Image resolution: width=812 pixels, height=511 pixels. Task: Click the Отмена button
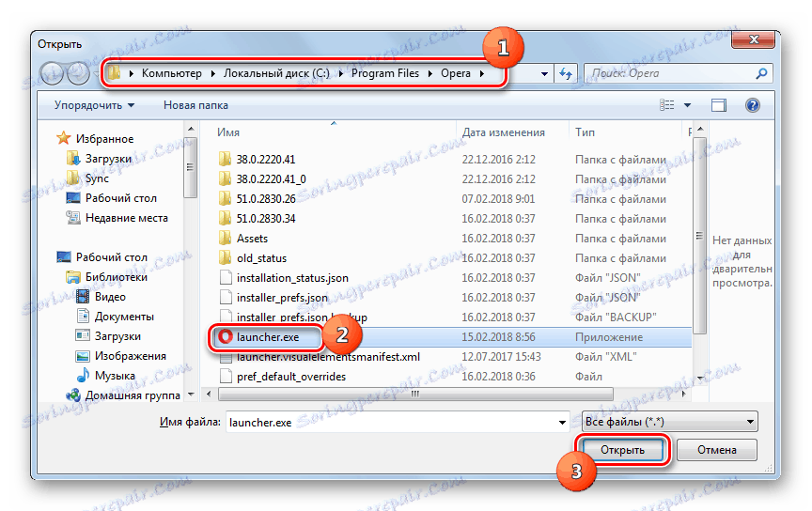[x=717, y=450]
